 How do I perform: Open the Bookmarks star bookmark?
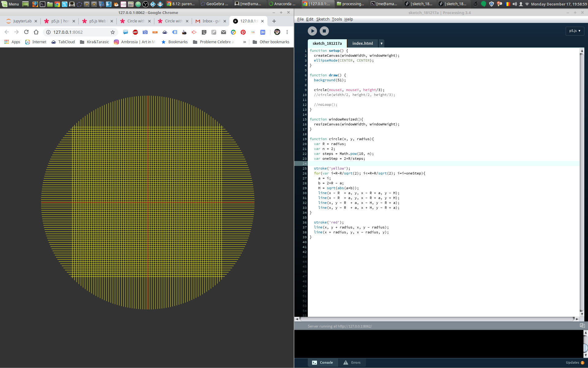click(x=175, y=42)
